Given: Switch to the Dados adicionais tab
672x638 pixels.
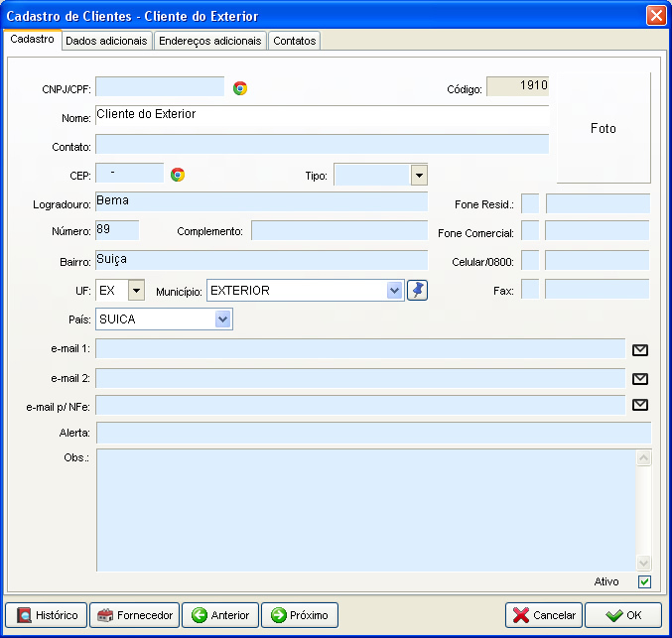Looking at the screenshot, I should 106,41.
